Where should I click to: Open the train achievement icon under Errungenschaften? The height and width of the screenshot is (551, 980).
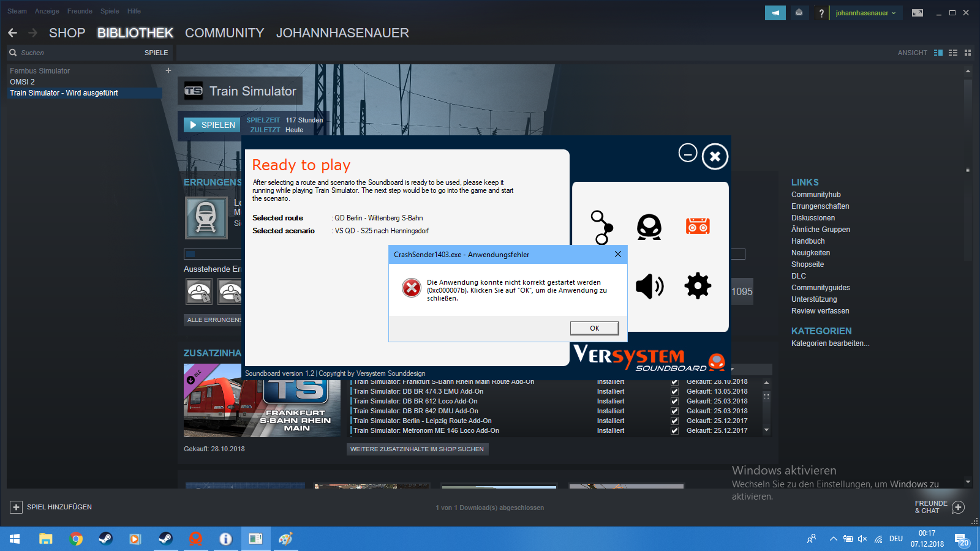(x=206, y=218)
